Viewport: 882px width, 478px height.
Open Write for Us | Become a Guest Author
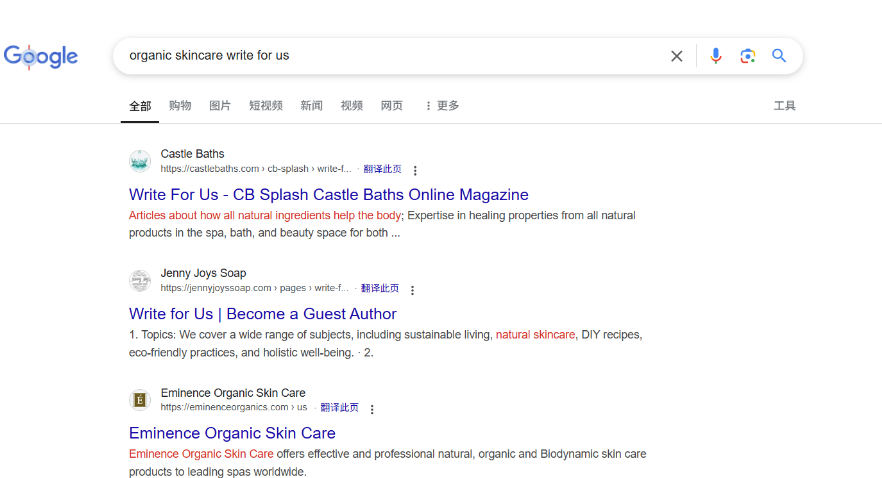click(262, 314)
